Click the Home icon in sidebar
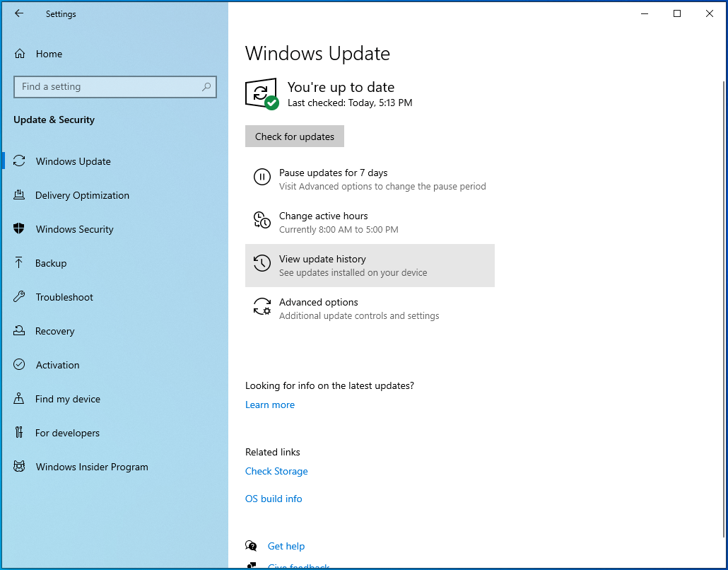728x570 pixels. 20,54
